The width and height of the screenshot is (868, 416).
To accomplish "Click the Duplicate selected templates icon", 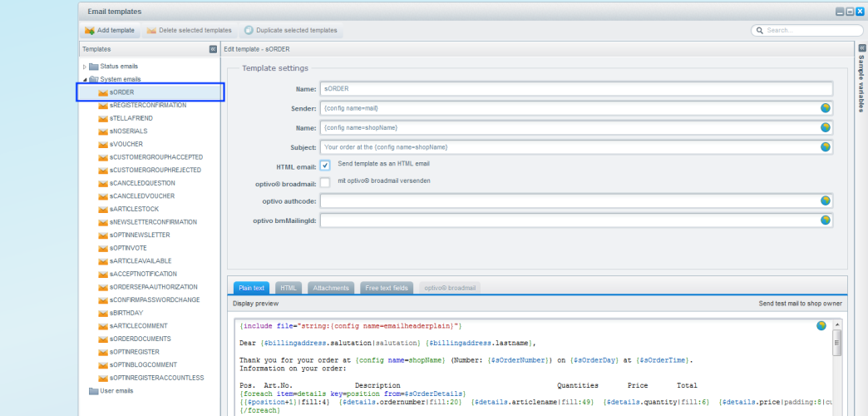I will point(249,31).
